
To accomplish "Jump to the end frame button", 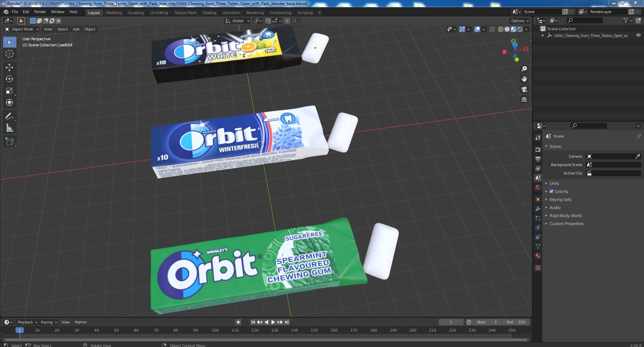I will tap(287, 322).
